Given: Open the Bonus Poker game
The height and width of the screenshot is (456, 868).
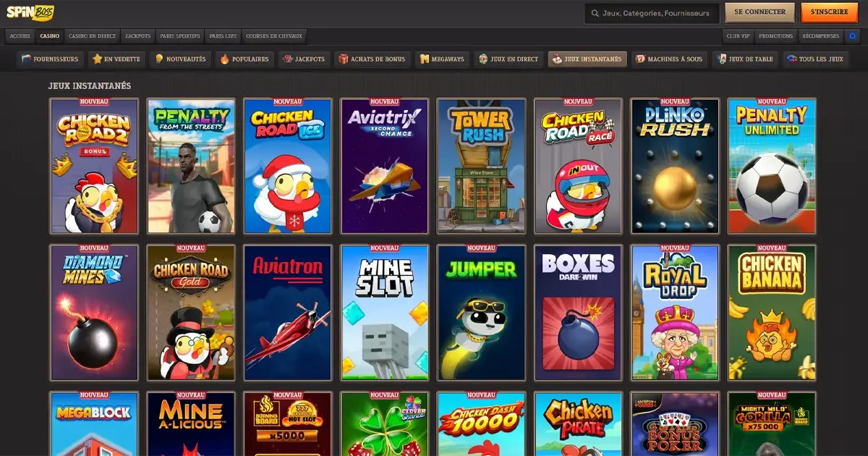Looking at the screenshot, I should pos(676,424).
